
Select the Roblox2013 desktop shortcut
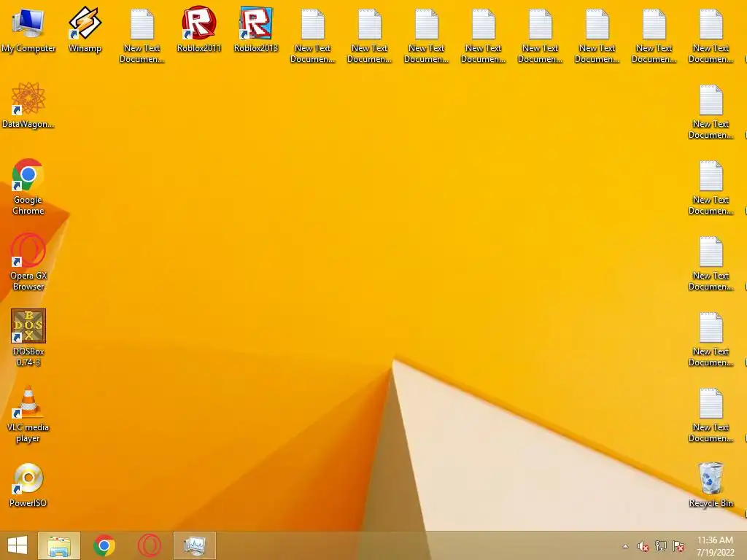point(256,29)
